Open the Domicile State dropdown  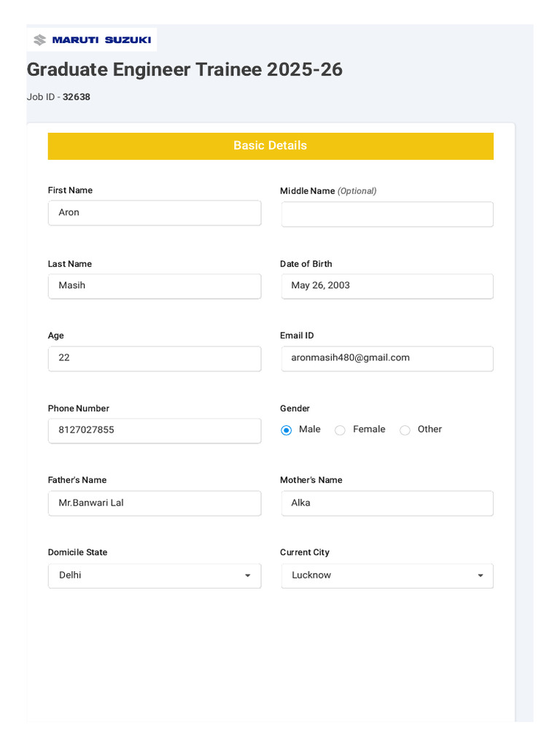pos(155,576)
